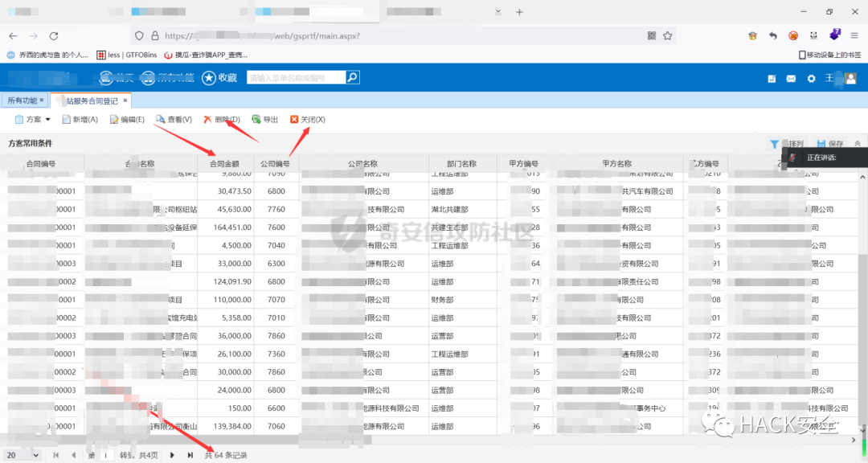Click the purple download extension with badge 7

834,35
